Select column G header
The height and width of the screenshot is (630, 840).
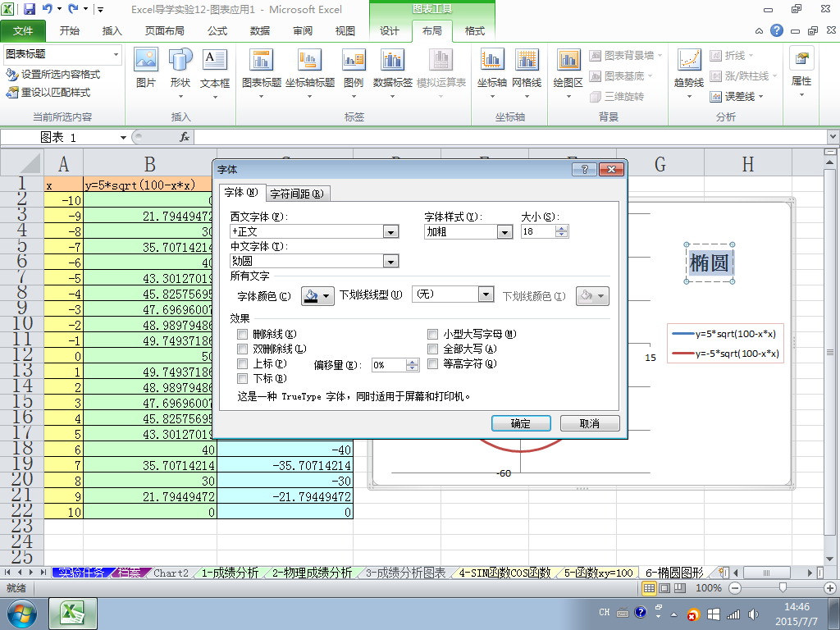pyautogui.click(x=660, y=164)
